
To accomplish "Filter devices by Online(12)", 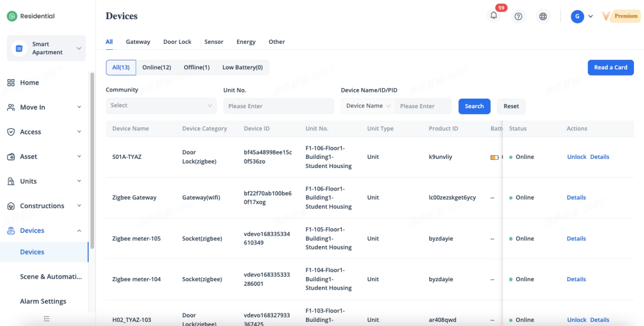I will [x=156, y=67].
